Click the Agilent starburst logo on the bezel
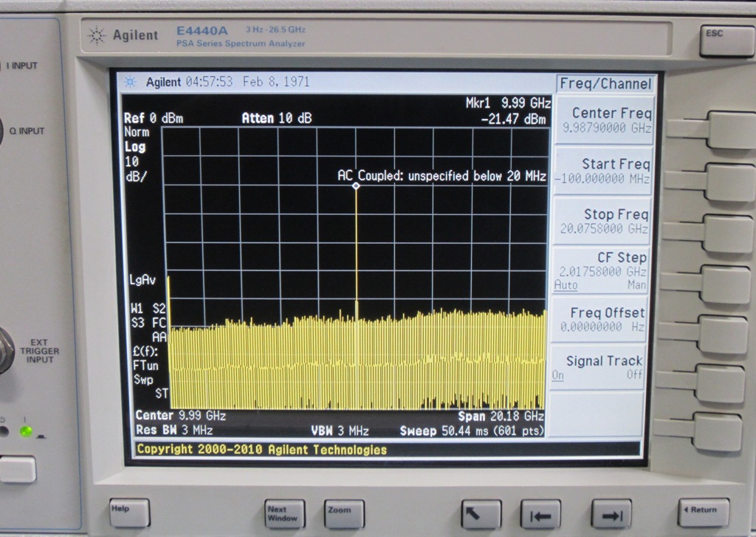 [x=97, y=35]
